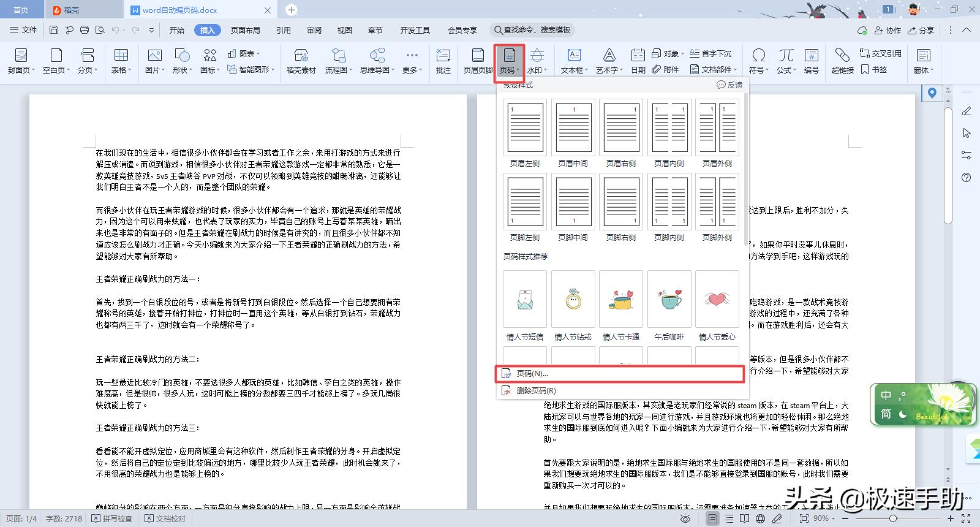The image size is (980, 527).
Task: Insert a cover page (封面页)
Action: pyautogui.click(x=21, y=61)
